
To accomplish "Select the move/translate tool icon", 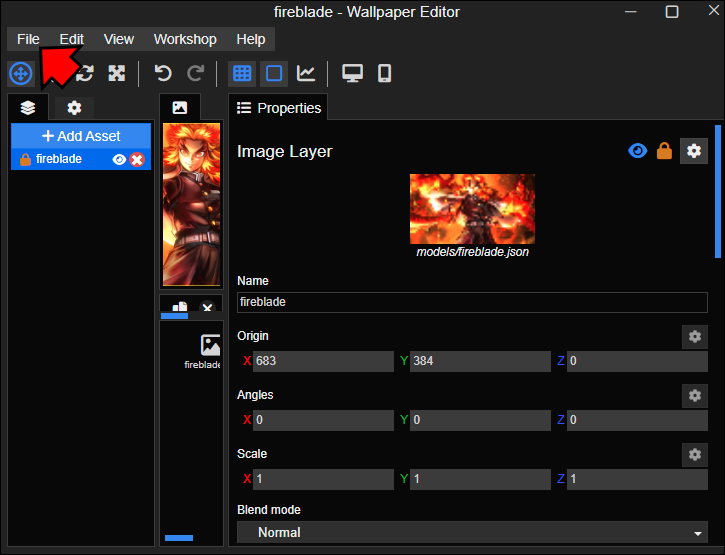I will (20, 73).
